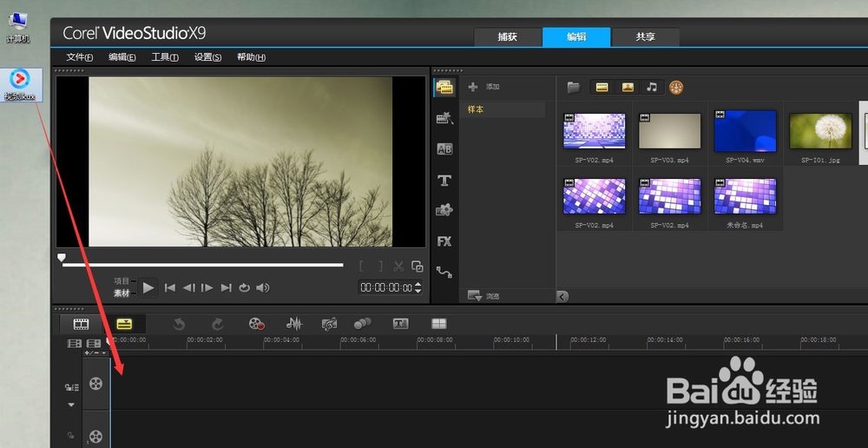Click the timecode up/down stepper arrows
Screen dimensions: 868x448
(x=418, y=288)
